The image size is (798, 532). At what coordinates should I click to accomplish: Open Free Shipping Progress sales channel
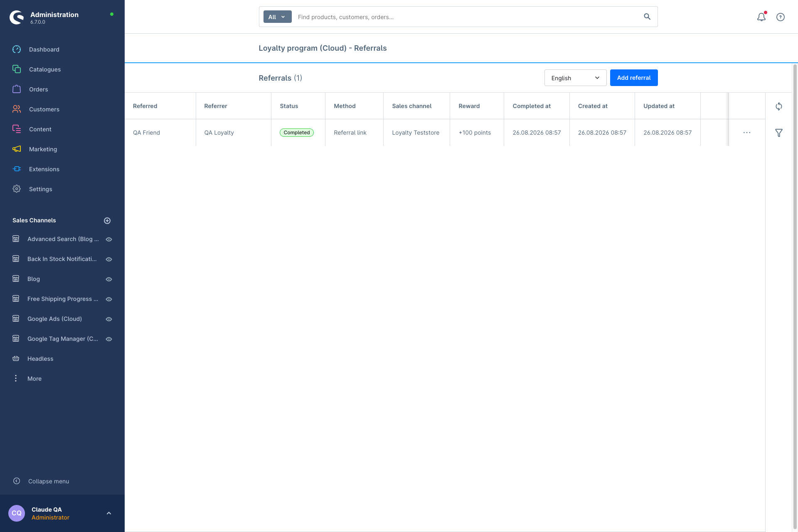tap(63, 299)
